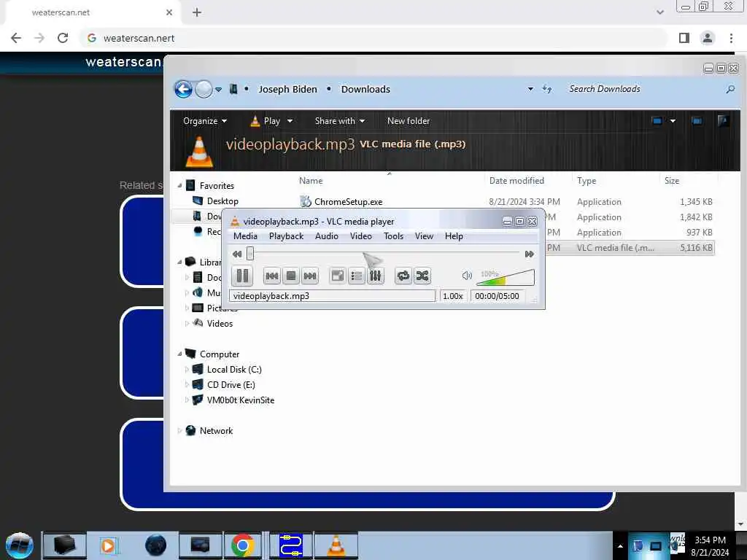Toggle the Explorer preview pane
The height and width of the screenshot is (560, 747).
coord(697,121)
